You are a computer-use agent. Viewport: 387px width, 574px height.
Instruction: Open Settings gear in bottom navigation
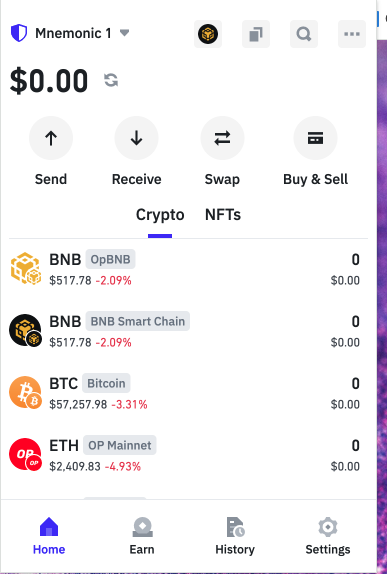point(328,536)
